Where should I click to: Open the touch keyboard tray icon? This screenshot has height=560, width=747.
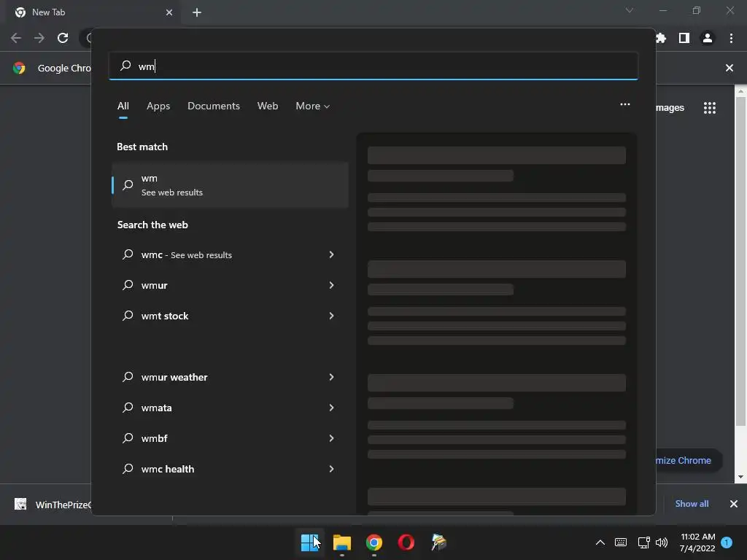coord(621,542)
